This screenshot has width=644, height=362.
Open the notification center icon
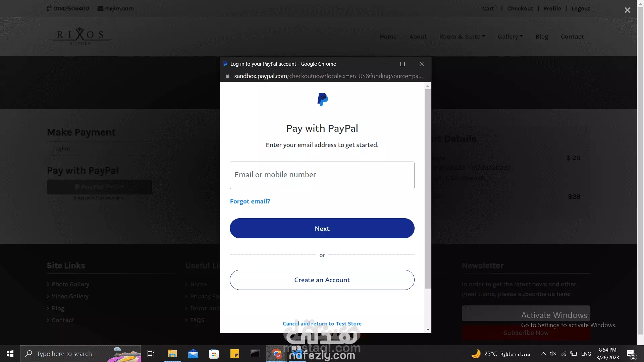tap(631, 354)
